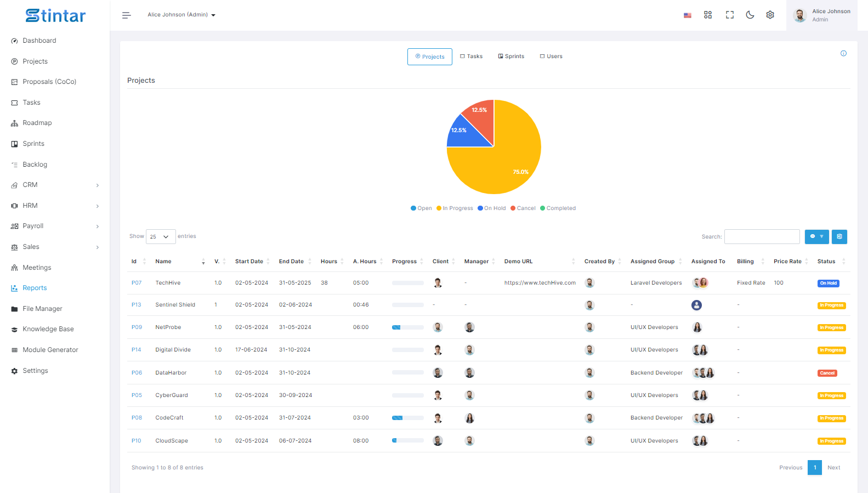
Task: Open project P13 link
Action: 136,305
